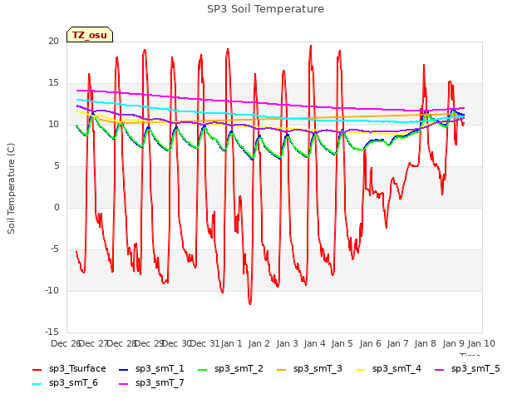This screenshot has height=399, width=532.
Task: Click the TZ_osu annotation label
Action: pyautogui.click(x=90, y=35)
